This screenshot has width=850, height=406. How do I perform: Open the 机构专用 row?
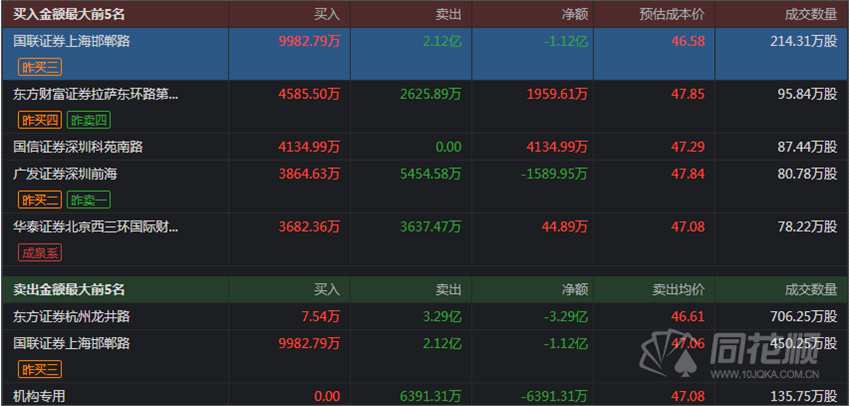(x=39, y=396)
